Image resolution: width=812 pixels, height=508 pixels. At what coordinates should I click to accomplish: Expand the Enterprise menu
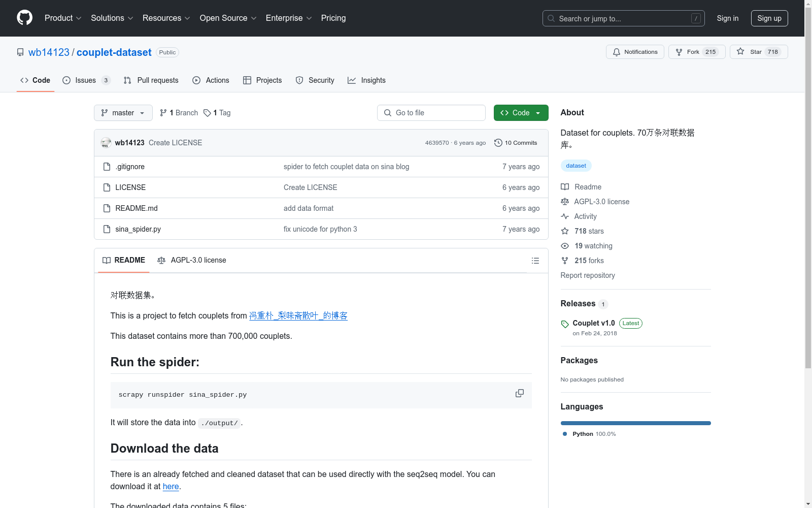coord(289,18)
